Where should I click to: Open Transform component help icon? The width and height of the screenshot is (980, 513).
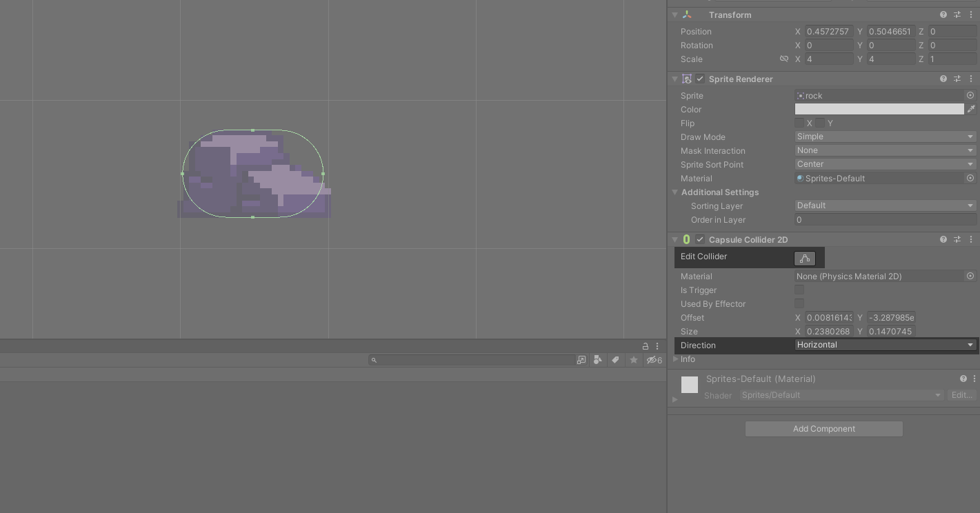943,14
